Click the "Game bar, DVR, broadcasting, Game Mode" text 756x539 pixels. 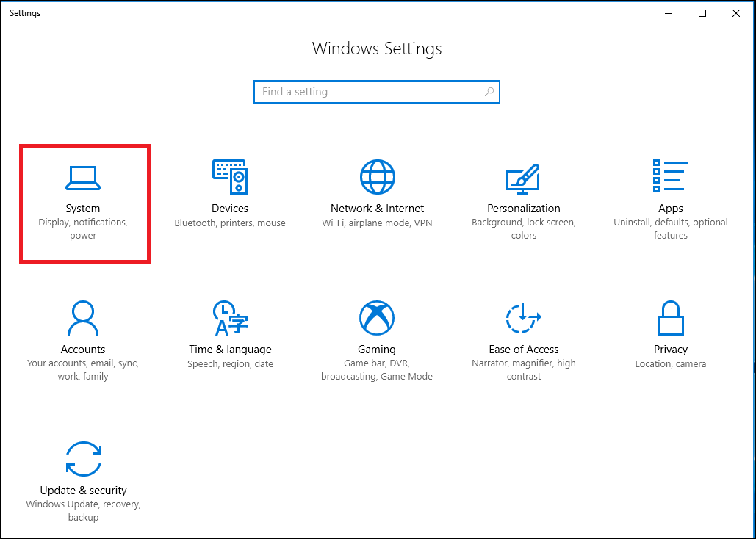[377, 370]
